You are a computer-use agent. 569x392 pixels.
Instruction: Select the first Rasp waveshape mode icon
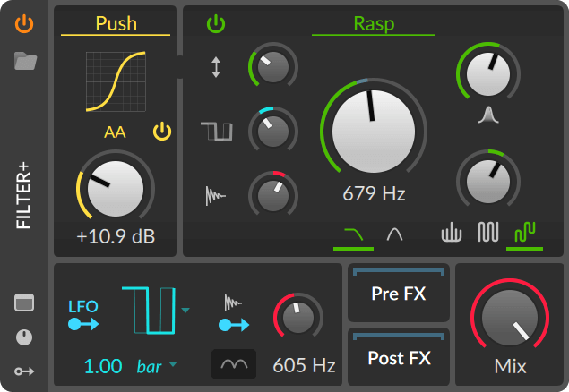452,234
